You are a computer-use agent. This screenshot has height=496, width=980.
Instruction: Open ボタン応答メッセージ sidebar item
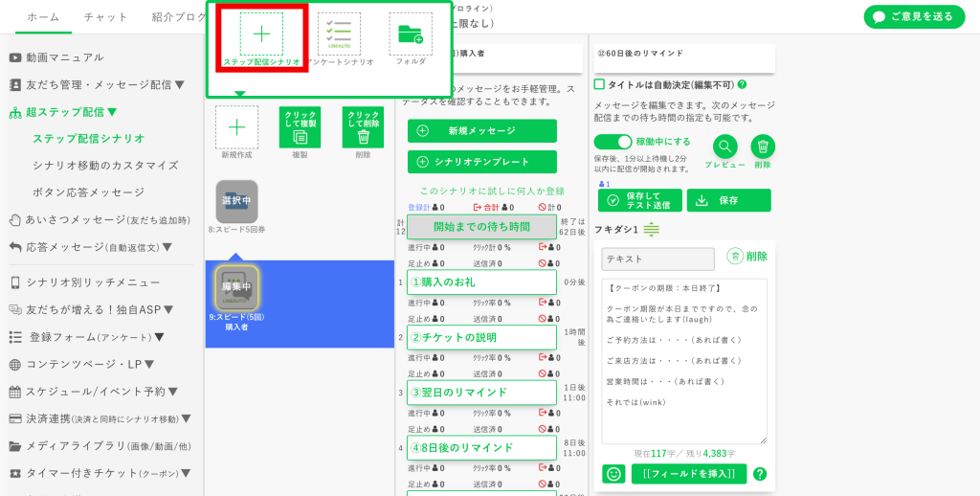89,192
